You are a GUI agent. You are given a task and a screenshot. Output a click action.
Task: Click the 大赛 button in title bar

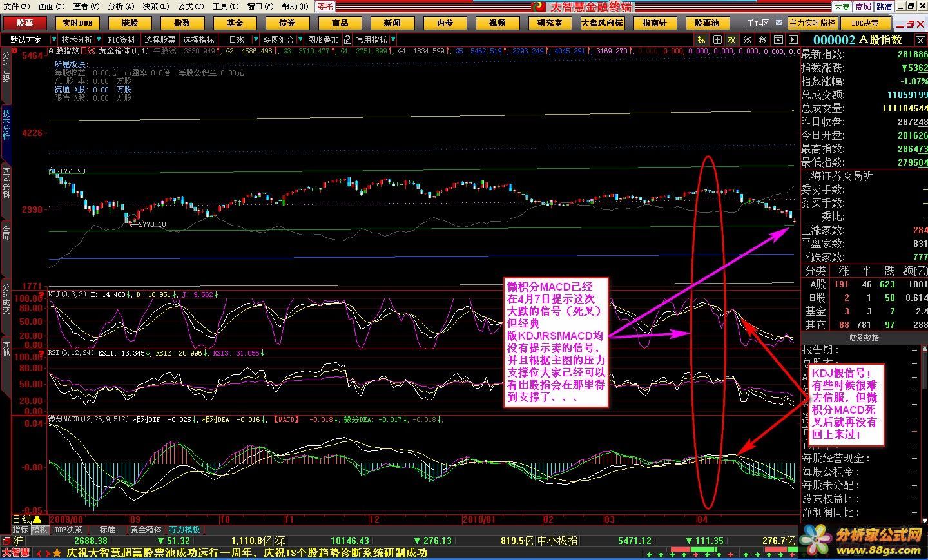(x=842, y=6)
